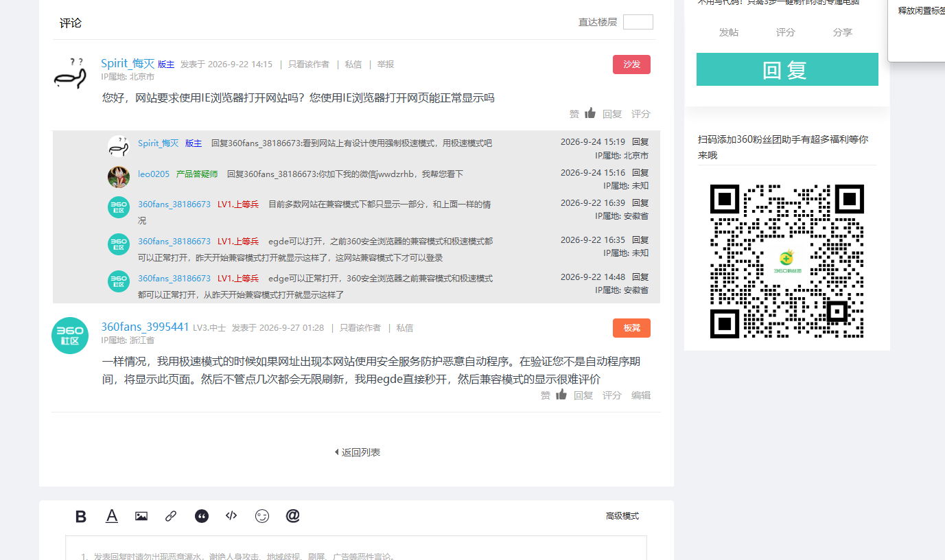Reply to the 2026-9-22 16:39 sub-comment

(640, 203)
